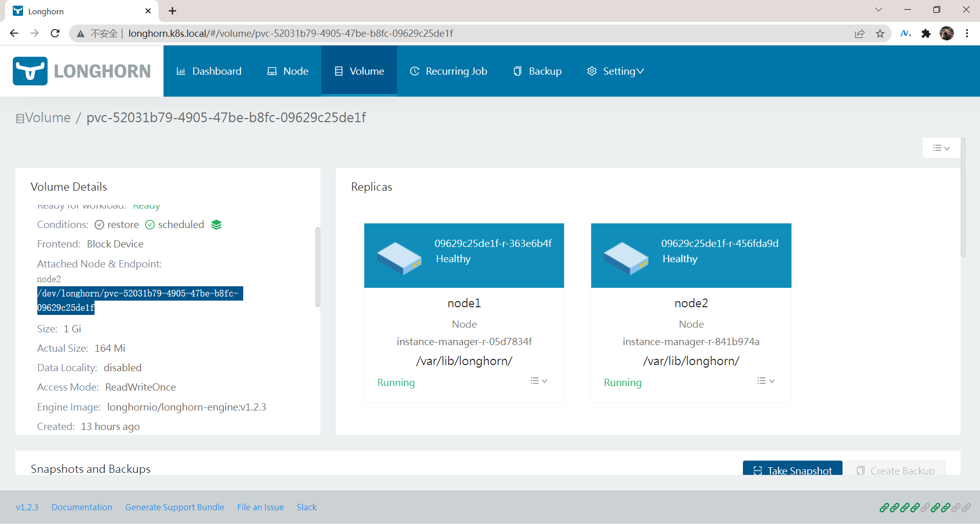Click the Backup copy icon
980x524 pixels.
pyautogui.click(x=518, y=71)
